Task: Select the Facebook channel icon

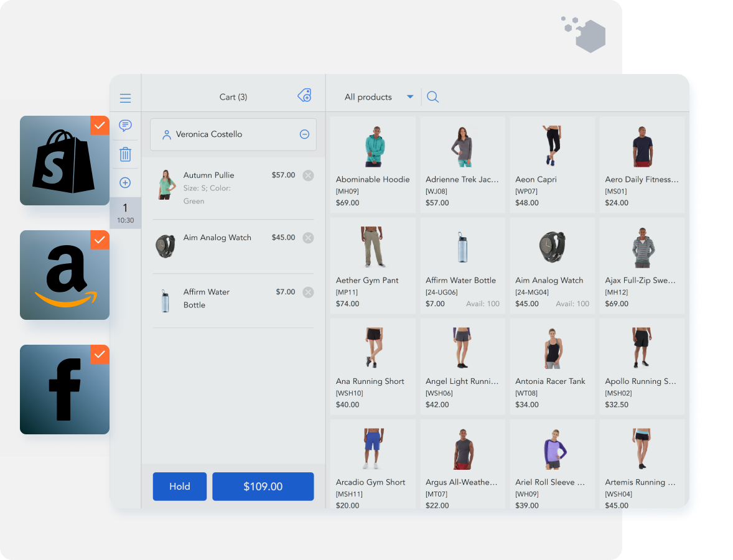Action: pyautogui.click(x=64, y=390)
